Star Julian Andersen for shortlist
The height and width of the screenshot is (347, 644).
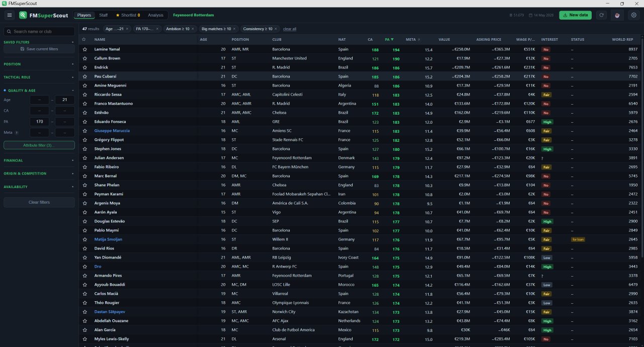[85, 158]
